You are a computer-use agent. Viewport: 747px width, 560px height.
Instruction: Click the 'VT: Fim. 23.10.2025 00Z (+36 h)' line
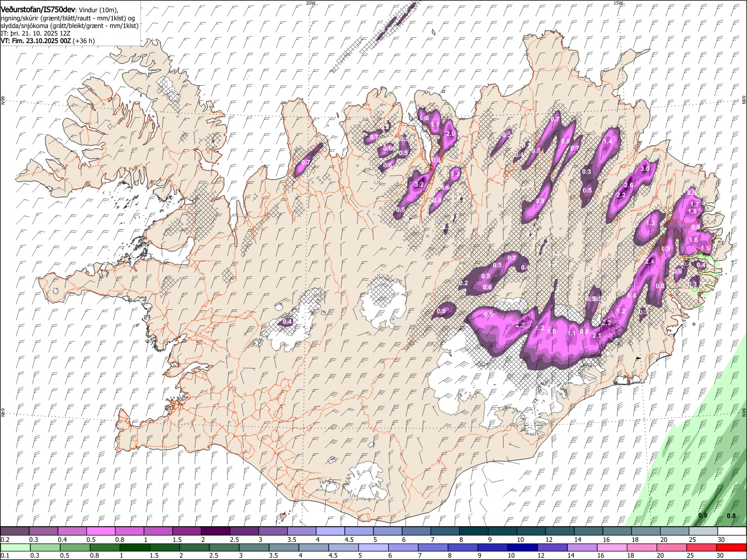tap(48, 41)
